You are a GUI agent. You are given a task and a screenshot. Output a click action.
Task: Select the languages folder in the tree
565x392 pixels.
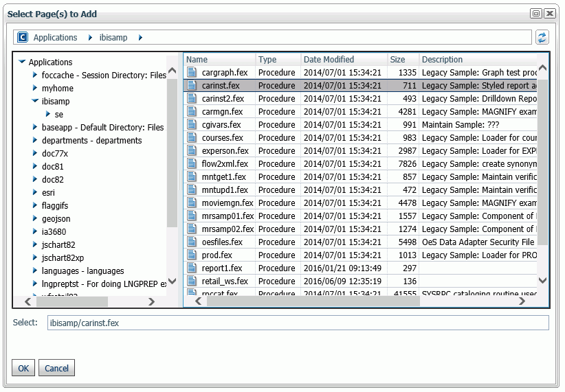point(82,270)
